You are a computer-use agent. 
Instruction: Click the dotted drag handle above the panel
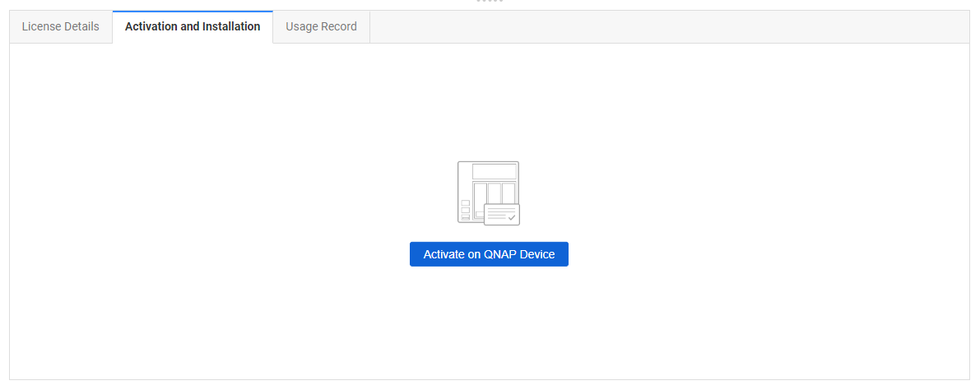490,2
